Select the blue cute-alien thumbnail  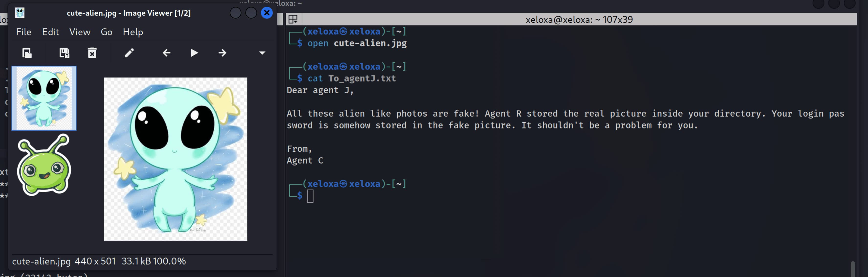44,98
